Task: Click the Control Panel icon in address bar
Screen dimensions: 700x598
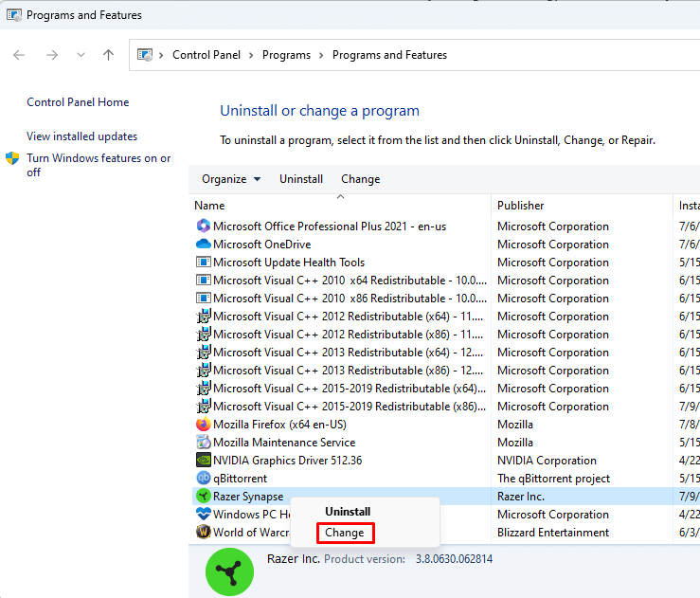Action: 145,55
